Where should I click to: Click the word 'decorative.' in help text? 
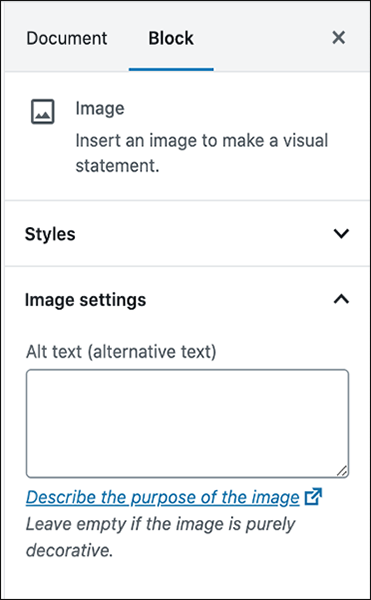[70, 550]
